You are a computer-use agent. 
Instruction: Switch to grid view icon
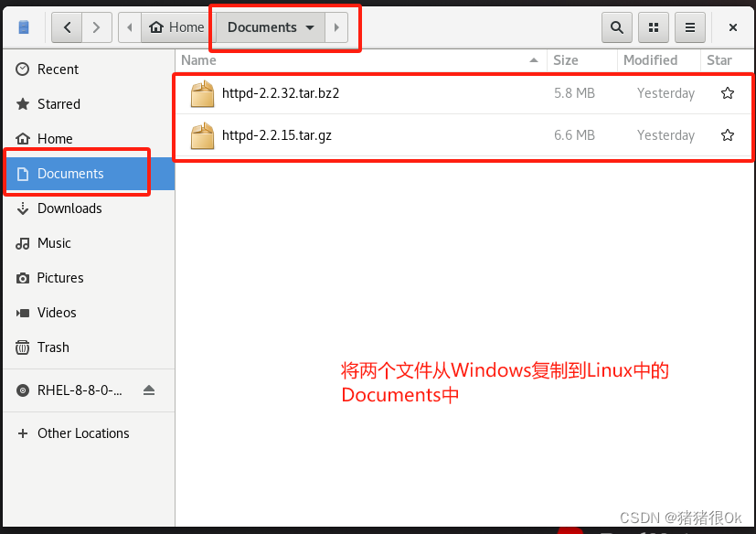tap(654, 27)
